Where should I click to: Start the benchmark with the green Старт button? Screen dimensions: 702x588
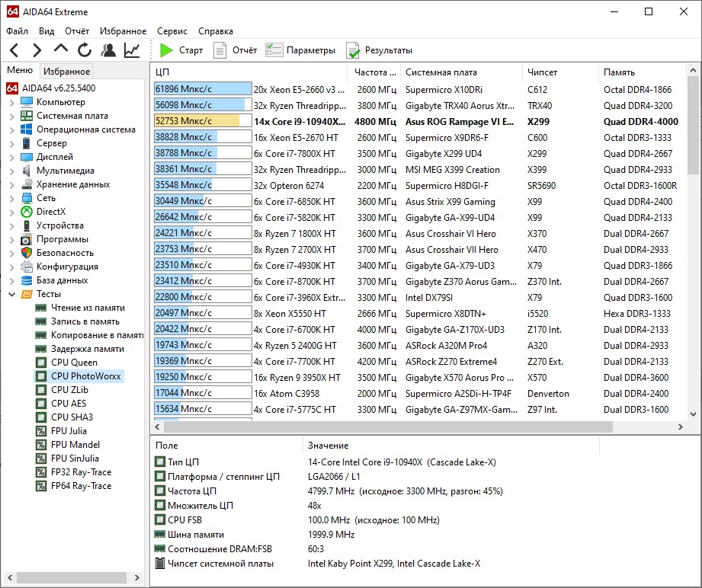181,50
